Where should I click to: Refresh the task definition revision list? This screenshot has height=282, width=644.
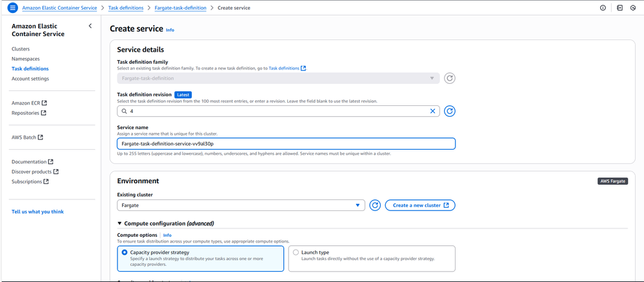[x=450, y=111]
